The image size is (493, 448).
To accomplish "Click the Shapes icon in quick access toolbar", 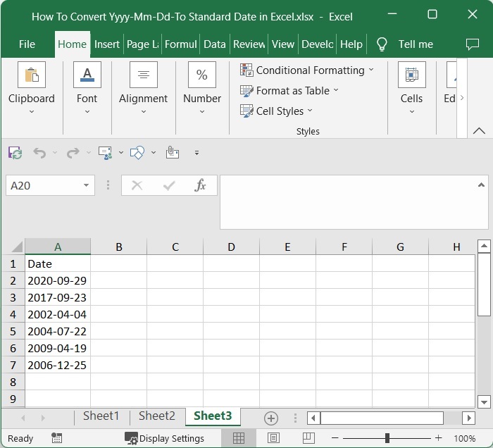I will 138,153.
